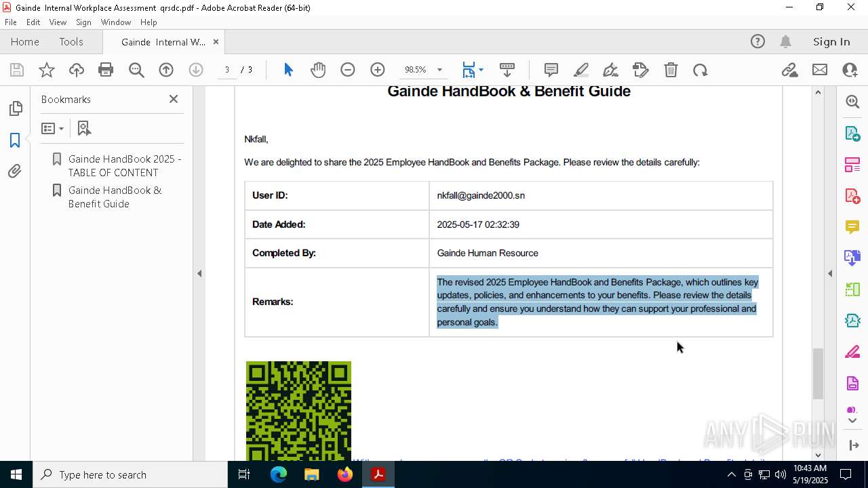This screenshot has height=488, width=868.
Task: Click Sign In button
Action: pos(831,42)
